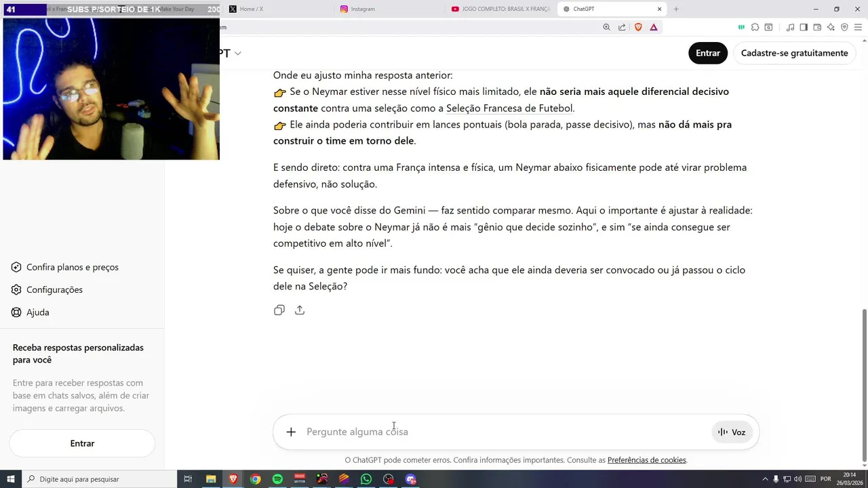Click the vertical page scrollbar

[864, 385]
